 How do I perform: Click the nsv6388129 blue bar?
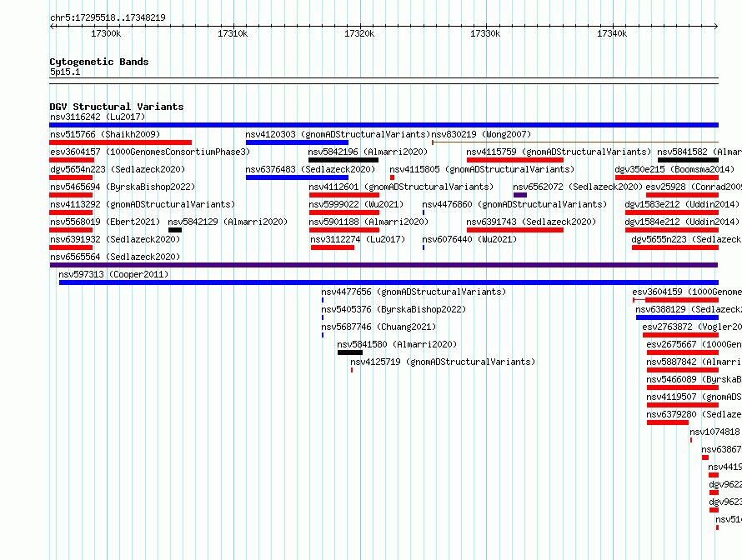point(677,317)
